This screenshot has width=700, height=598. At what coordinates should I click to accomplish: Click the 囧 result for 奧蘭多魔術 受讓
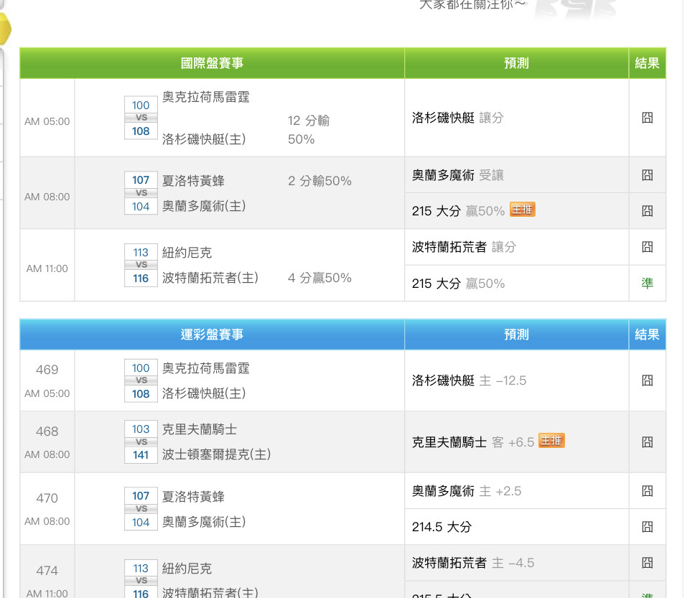point(648,175)
